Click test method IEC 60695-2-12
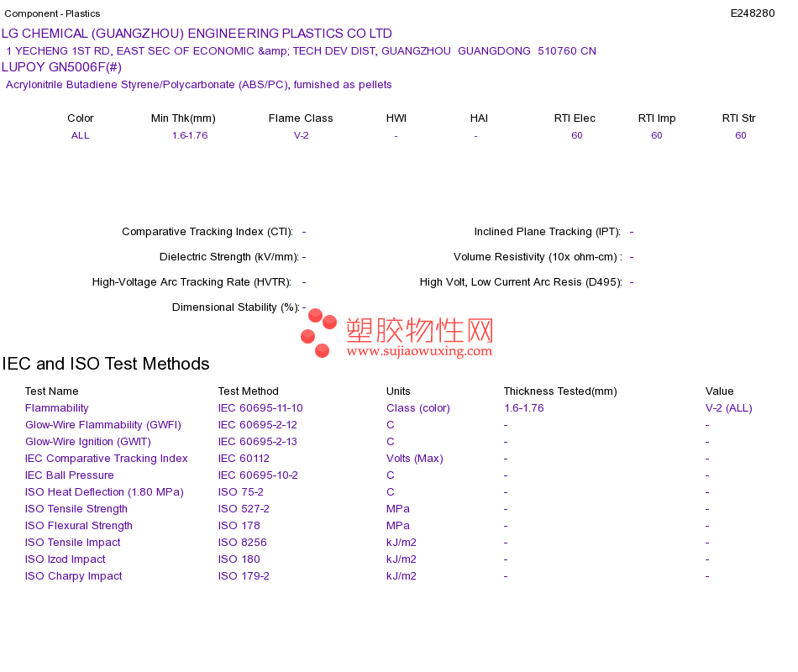Viewport: 798px width, 672px height. (258, 425)
